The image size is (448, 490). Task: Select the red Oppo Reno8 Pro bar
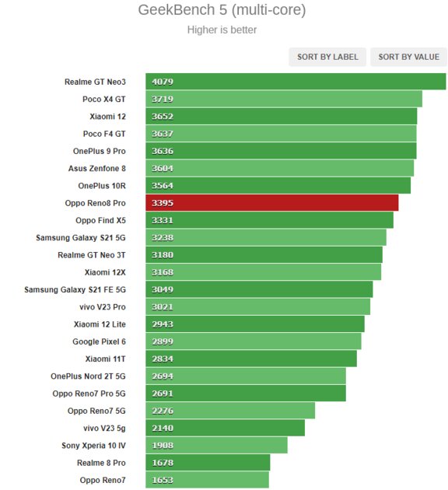271,203
